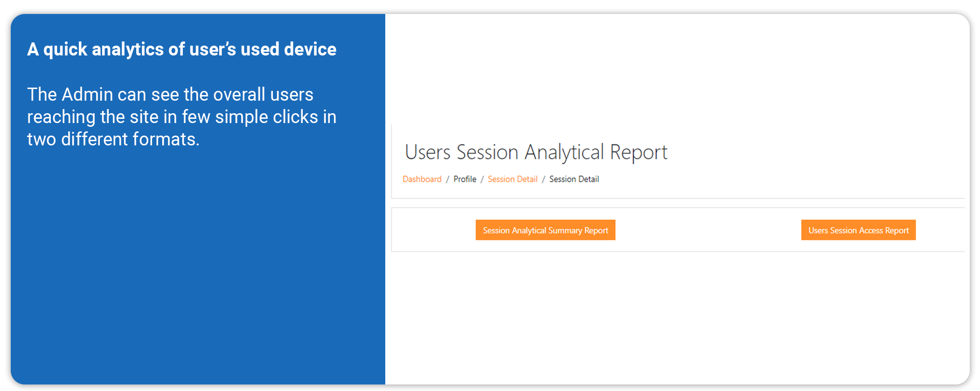The image size is (980, 391).
Task: Click the 'A quick analytics' bold heading
Action: [x=181, y=49]
